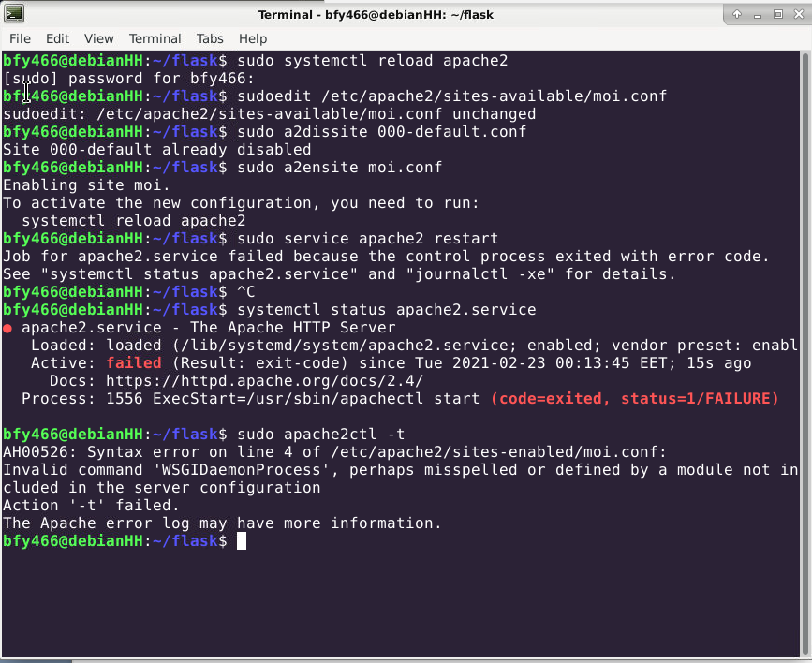
Task: Click the terminal window menu icon
Action: [14, 14]
